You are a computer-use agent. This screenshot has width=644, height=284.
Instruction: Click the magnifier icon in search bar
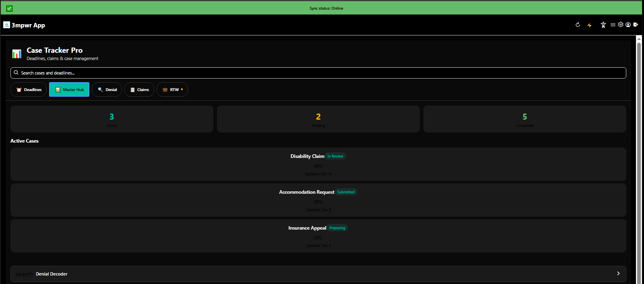pyautogui.click(x=16, y=73)
